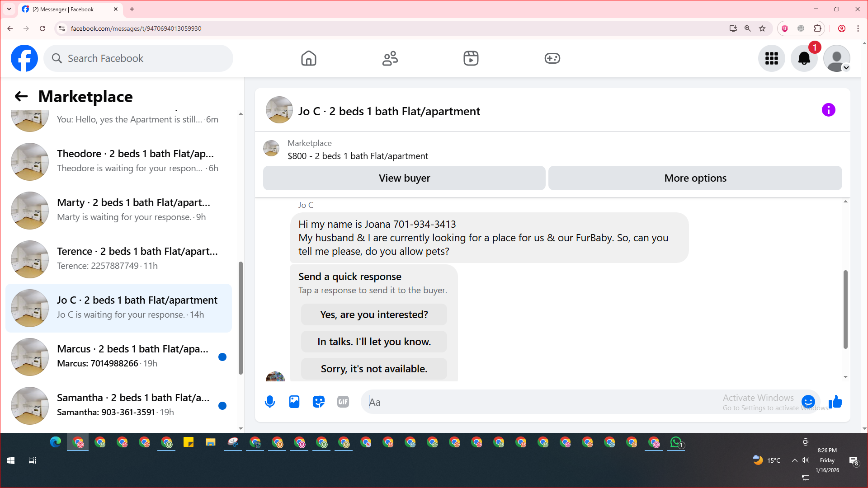Open the sticker picker icon
The height and width of the screenshot is (488, 868).
pos(319,402)
